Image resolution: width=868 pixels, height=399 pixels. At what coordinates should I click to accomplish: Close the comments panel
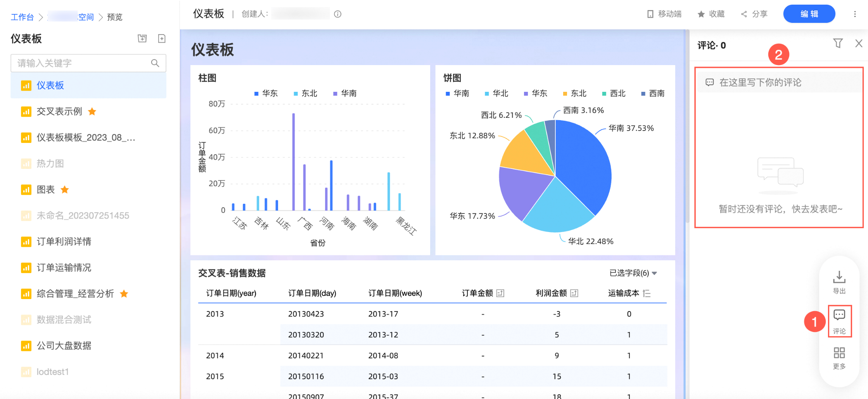tap(859, 43)
